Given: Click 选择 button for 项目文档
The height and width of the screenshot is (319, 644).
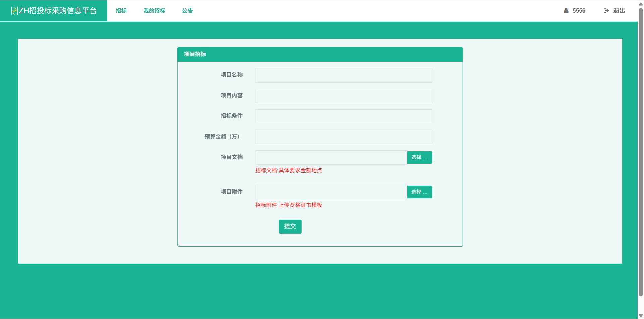Looking at the screenshot, I should (419, 157).
